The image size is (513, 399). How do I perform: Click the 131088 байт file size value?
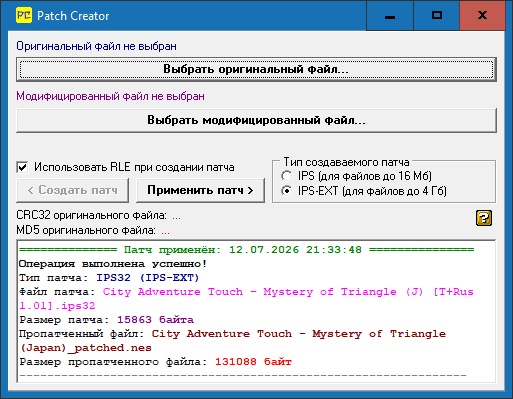[253, 362]
